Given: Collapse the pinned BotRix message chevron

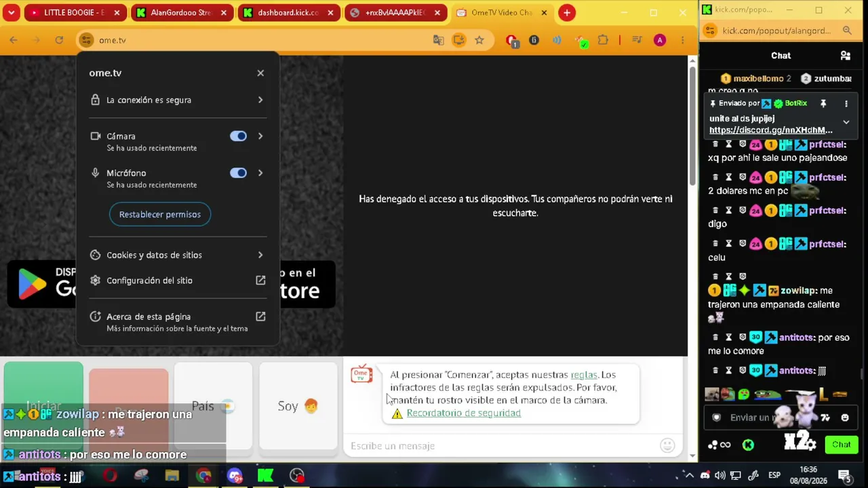Looking at the screenshot, I should [846, 123].
